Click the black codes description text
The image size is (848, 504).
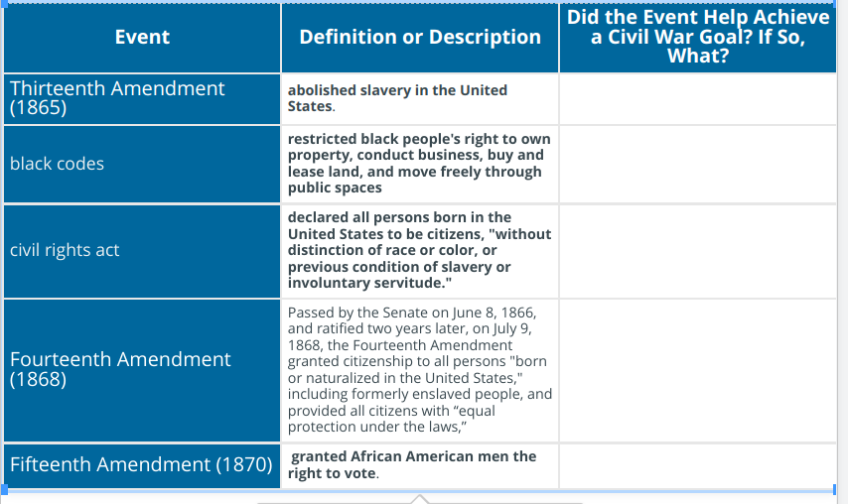(419, 164)
